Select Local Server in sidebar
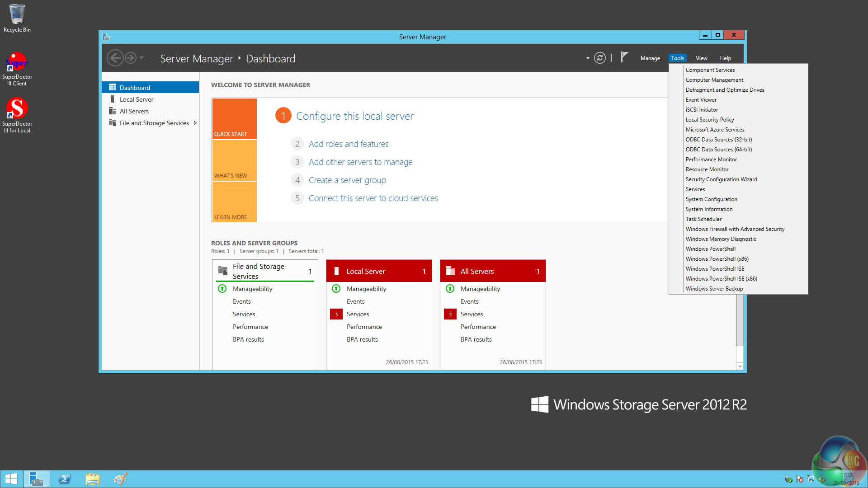The height and width of the screenshot is (488, 868). pyautogui.click(x=137, y=99)
